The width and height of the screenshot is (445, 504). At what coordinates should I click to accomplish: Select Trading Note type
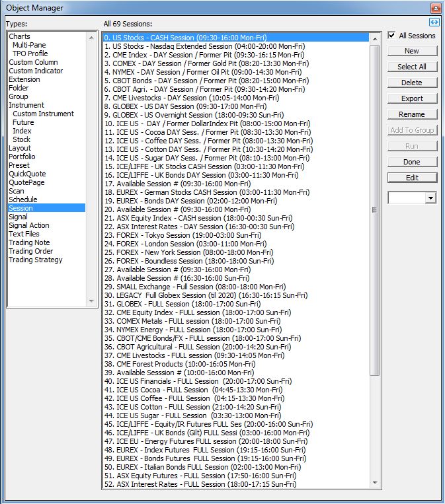[29, 242]
